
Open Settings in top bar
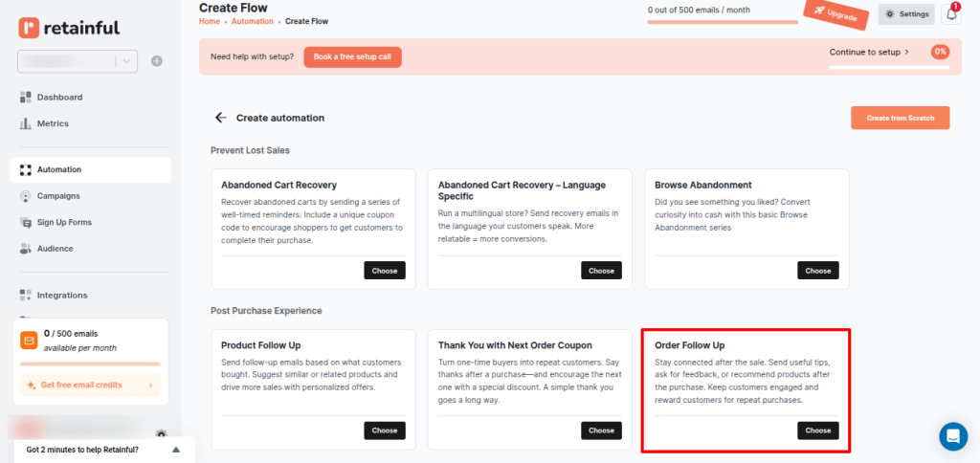[x=906, y=14]
